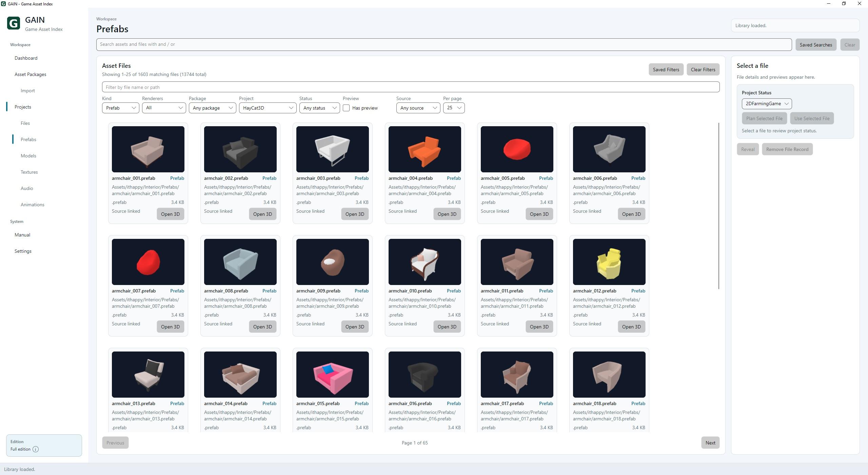The image size is (868, 475).
Task: Toggle the Has preview checkbox
Action: point(346,108)
